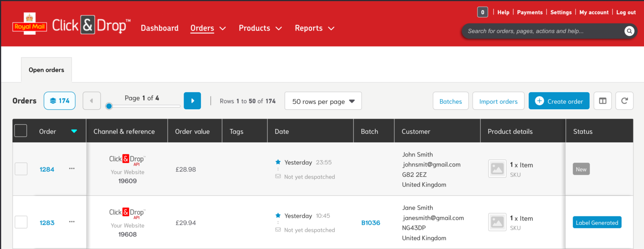Select the Open orders tab

(x=46, y=70)
